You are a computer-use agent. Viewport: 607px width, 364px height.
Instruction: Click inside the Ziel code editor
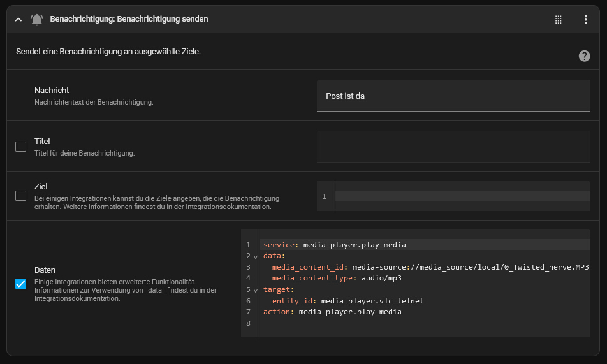pos(462,196)
